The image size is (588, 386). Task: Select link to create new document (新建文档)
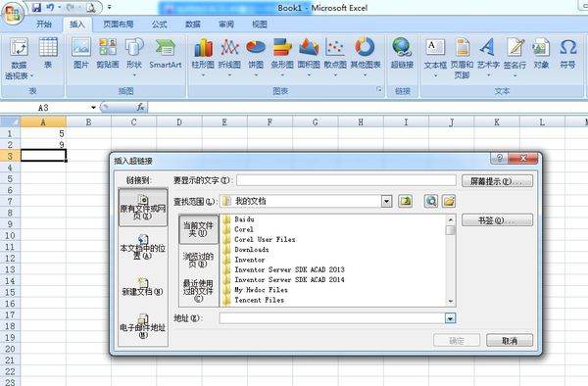pyautogui.click(x=142, y=286)
